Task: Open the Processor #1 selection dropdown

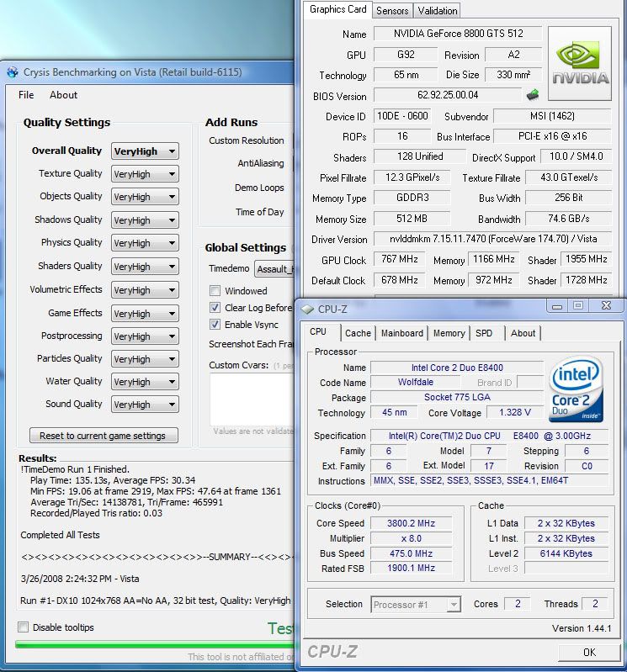Action: pyautogui.click(x=416, y=605)
